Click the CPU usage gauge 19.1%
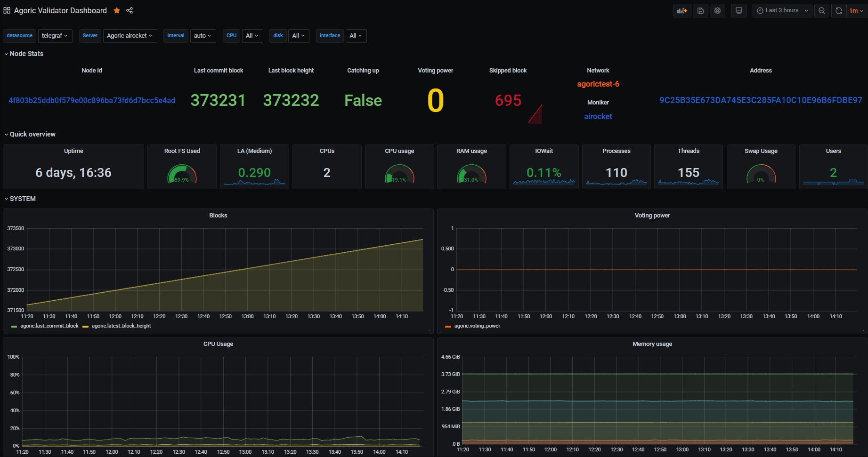The width and height of the screenshot is (868, 457). (x=399, y=175)
